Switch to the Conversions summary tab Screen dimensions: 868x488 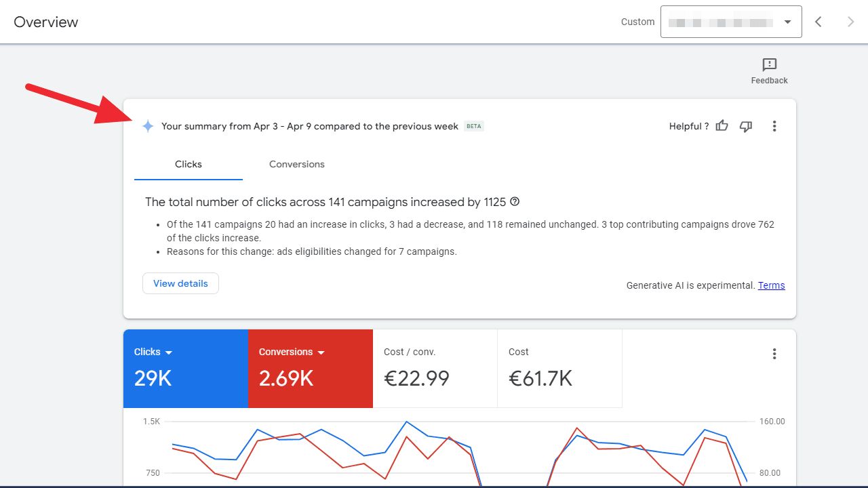click(x=296, y=164)
